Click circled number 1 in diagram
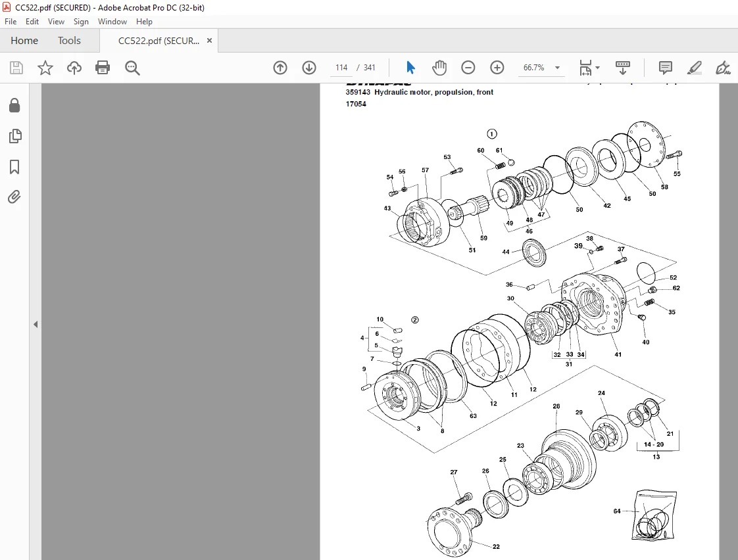 point(492,134)
